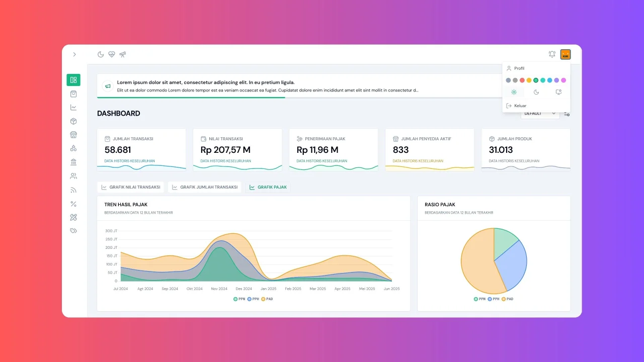The width and height of the screenshot is (644, 362).
Task: Open Profil from the user menu
Action: [x=519, y=68]
